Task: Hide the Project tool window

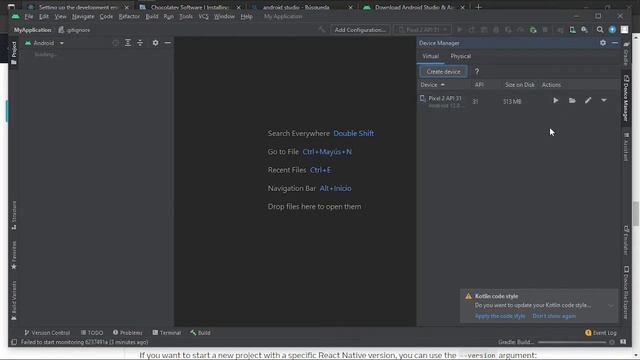Action: [x=167, y=43]
